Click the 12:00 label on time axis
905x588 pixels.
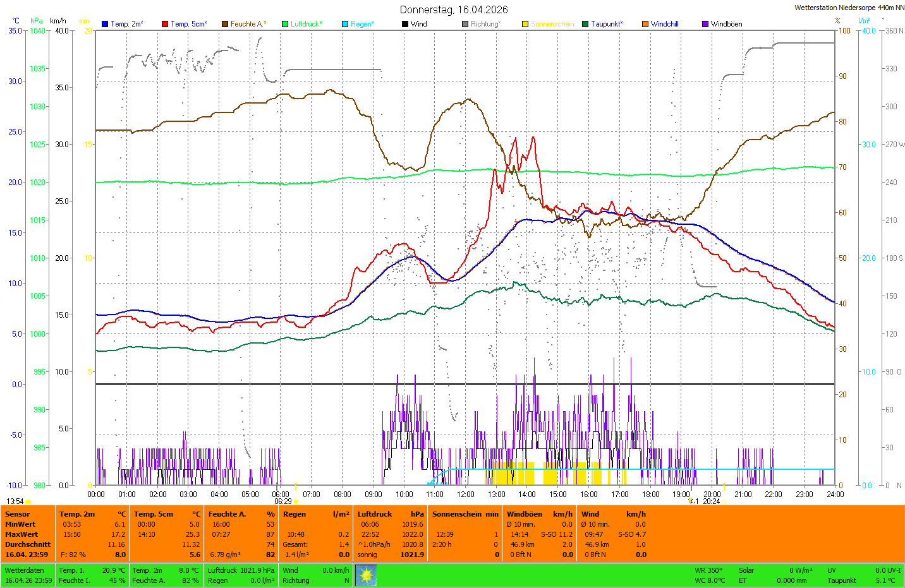(466, 495)
